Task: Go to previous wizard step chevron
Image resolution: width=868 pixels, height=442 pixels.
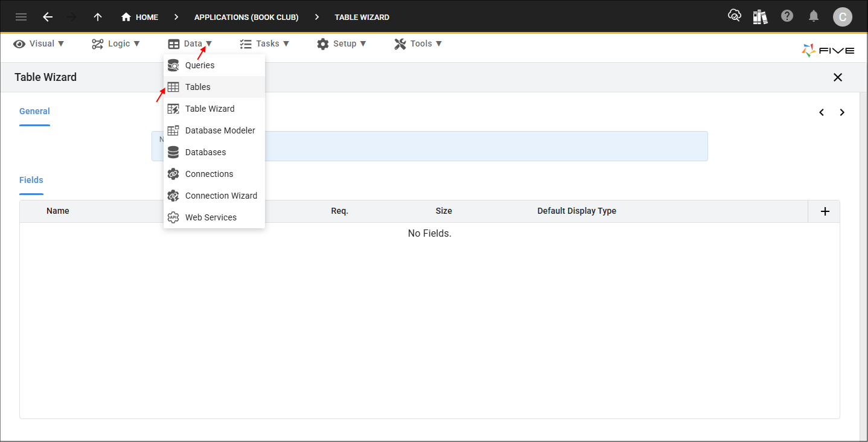Action: tap(822, 112)
